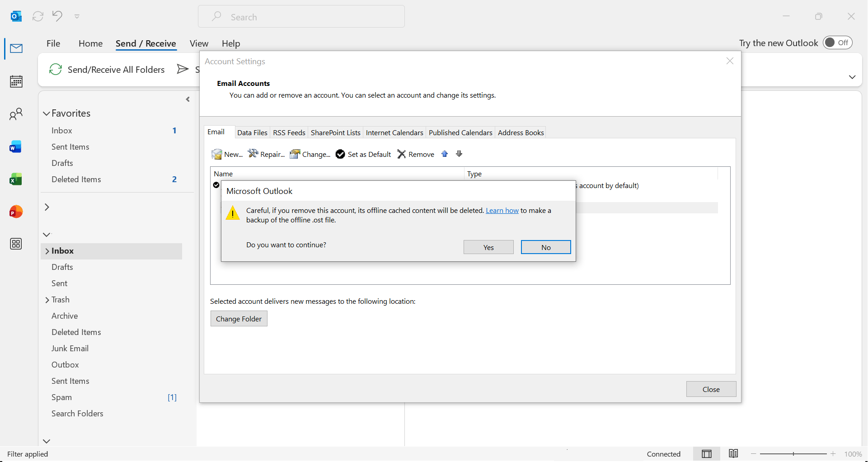The height and width of the screenshot is (462, 868).
Task: Launch Excel from the sidebar
Action: point(16,179)
